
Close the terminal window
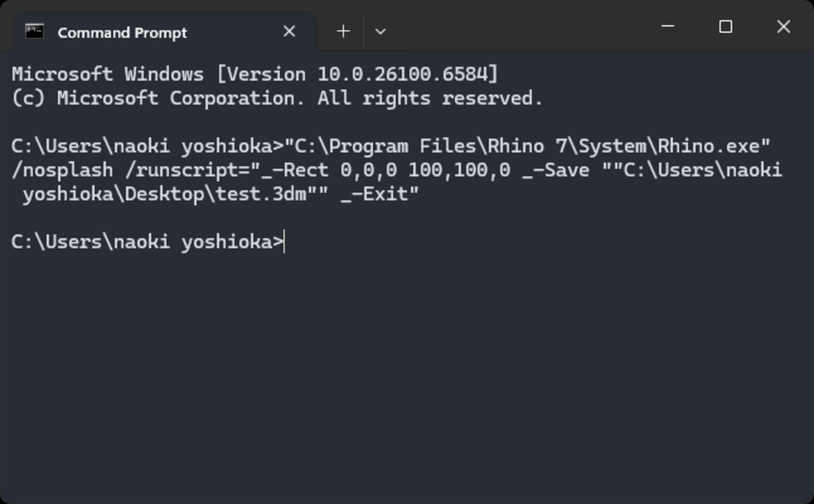click(x=783, y=26)
